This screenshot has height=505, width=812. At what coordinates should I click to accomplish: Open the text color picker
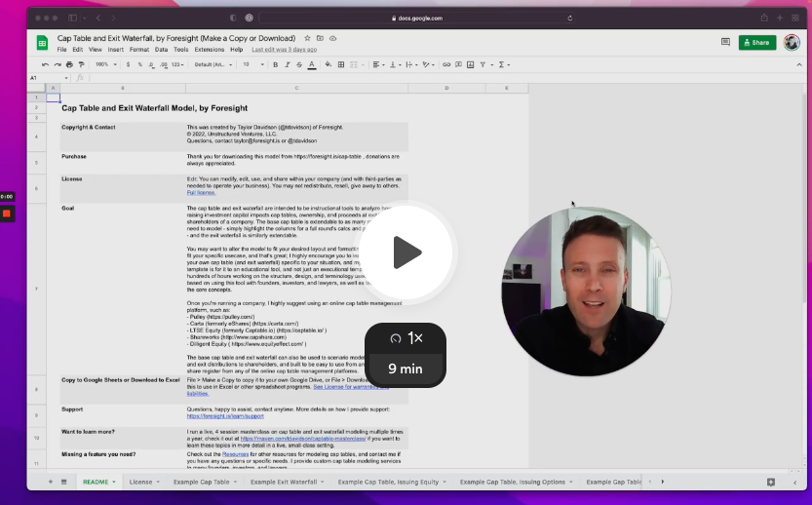tap(312, 64)
